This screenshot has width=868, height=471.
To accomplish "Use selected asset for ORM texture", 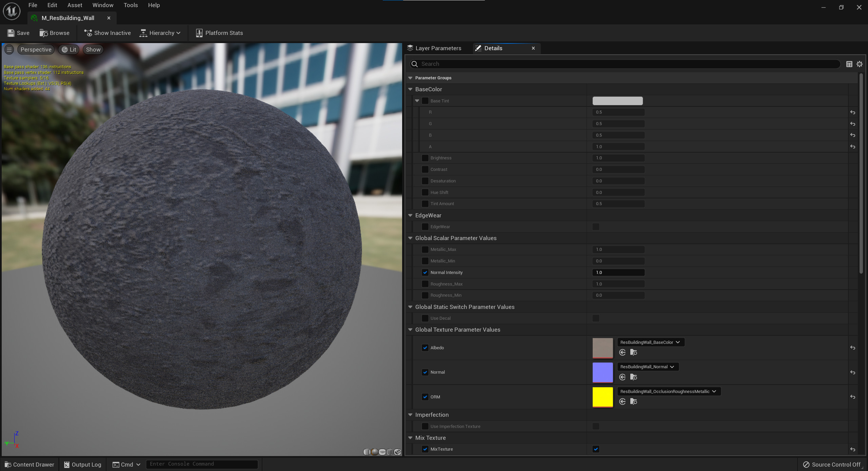I will pyautogui.click(x=623, y=401).
